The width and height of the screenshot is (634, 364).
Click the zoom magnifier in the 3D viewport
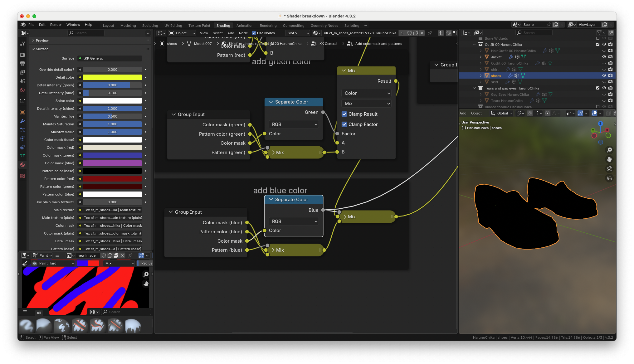pyautogui.click(x=609, y=150)
